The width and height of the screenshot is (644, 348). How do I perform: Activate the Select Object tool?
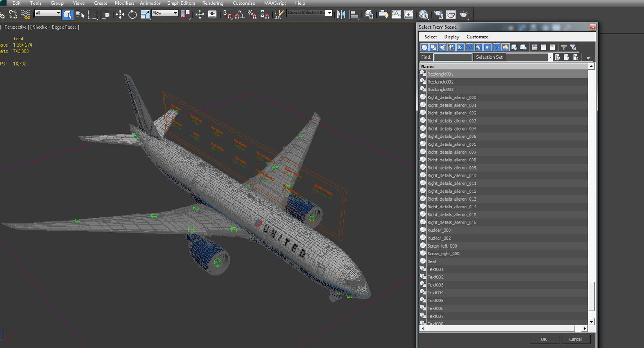67,14
